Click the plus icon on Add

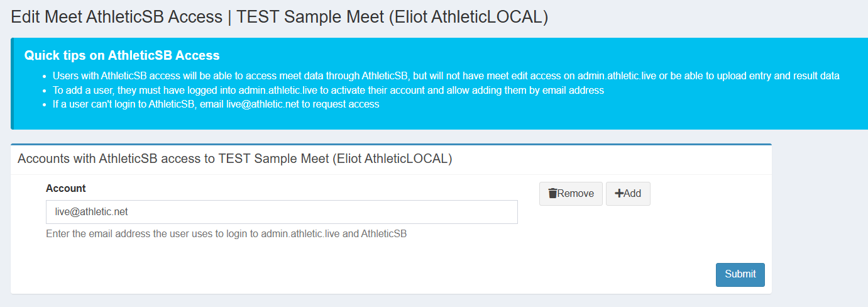[618, 194]
